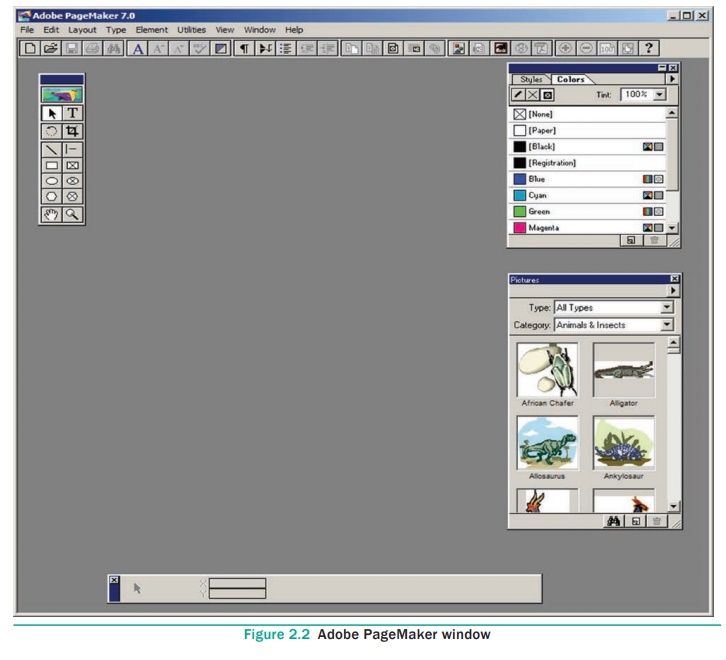Open Character Specs with the large A icon
Screen dimensions: 726x660
click(138, 48)
